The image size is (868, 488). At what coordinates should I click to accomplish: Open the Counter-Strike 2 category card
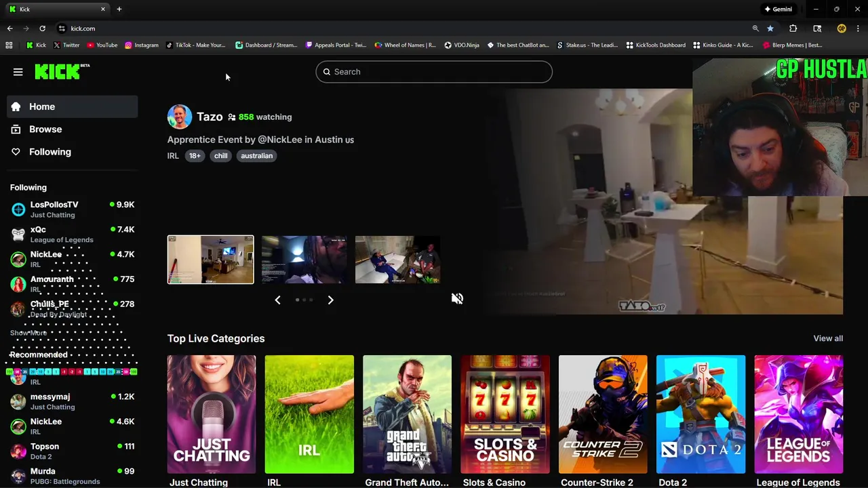603,414
